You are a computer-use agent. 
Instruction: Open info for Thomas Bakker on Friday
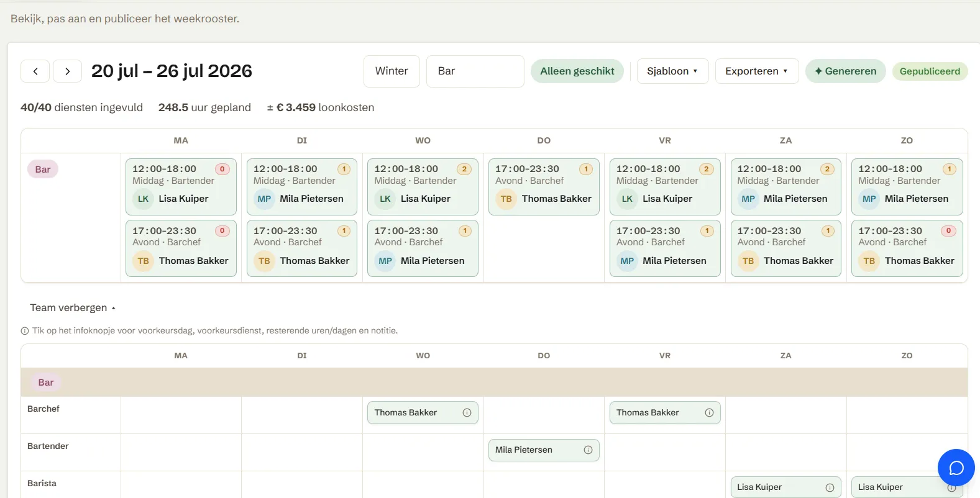(x=709, y=413)
